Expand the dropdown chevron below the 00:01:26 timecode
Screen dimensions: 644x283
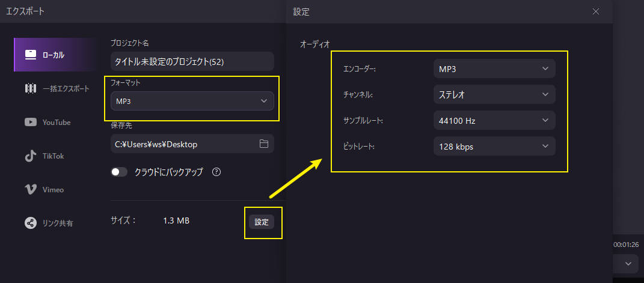(628, 264)
